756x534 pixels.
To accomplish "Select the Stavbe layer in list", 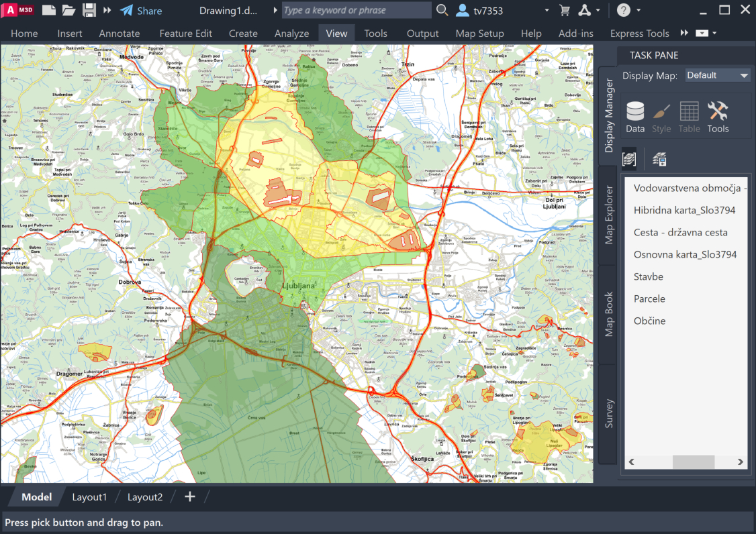I will coord(649,276).
